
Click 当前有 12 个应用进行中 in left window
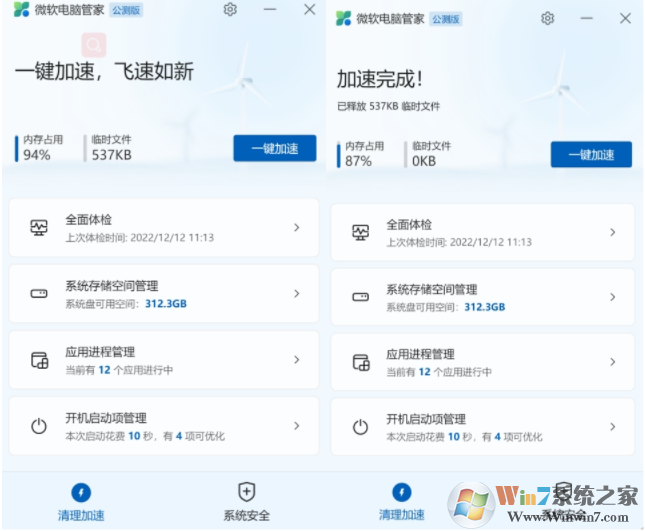point(119,370)
